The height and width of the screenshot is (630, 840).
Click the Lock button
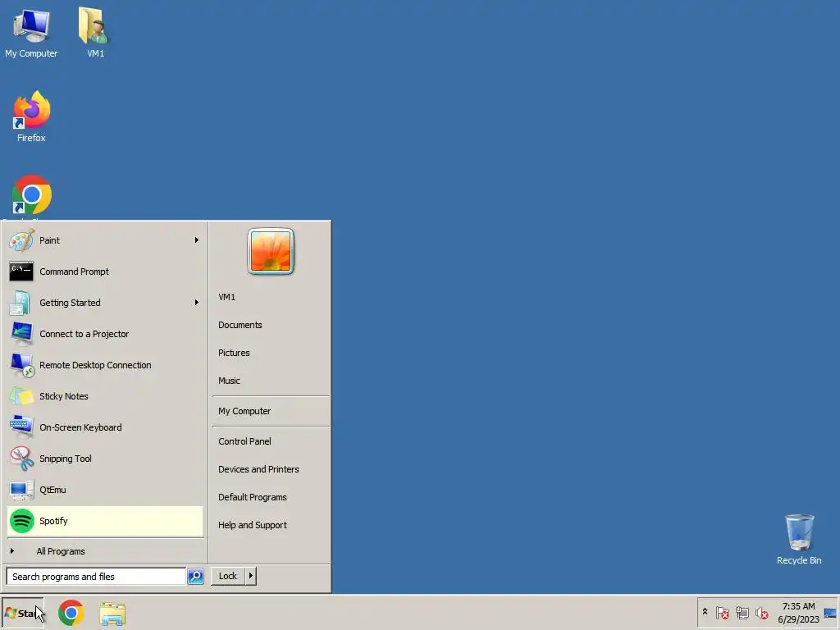tap(228, 576)
